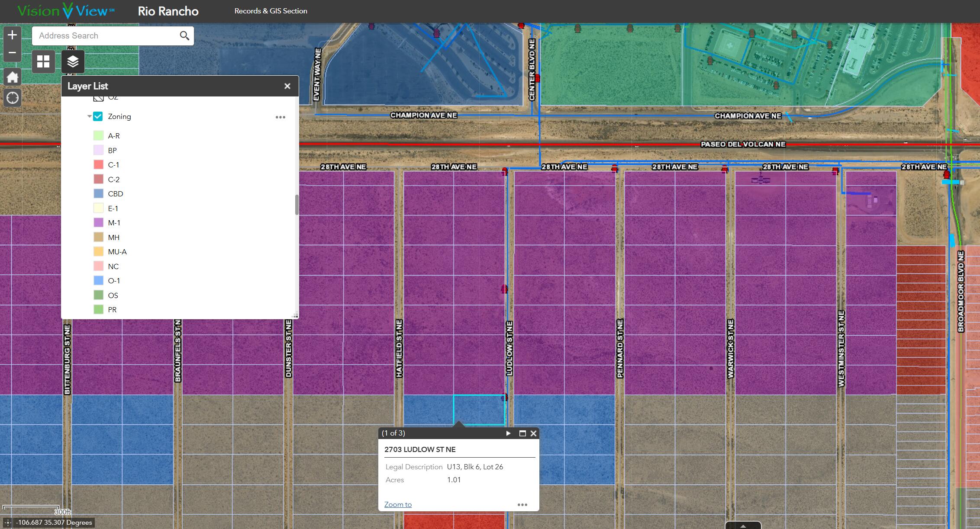Screen dimensions: 980x529
Task: Maximize the parcel popup window
Action: (x=522, y=433)
